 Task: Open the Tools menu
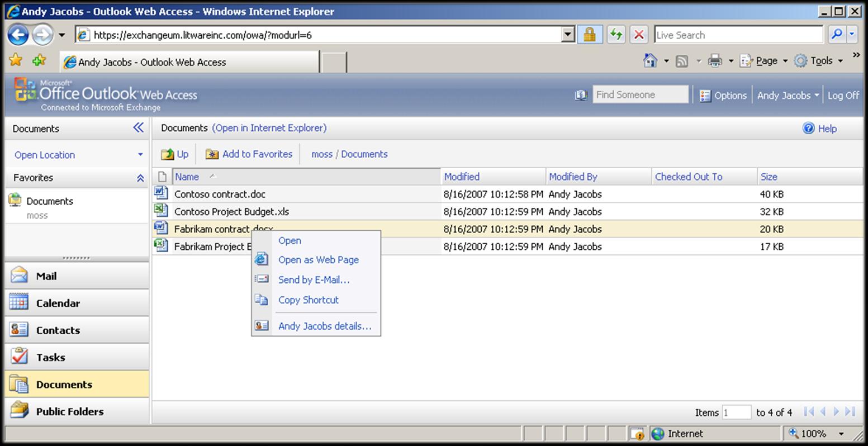818,61
